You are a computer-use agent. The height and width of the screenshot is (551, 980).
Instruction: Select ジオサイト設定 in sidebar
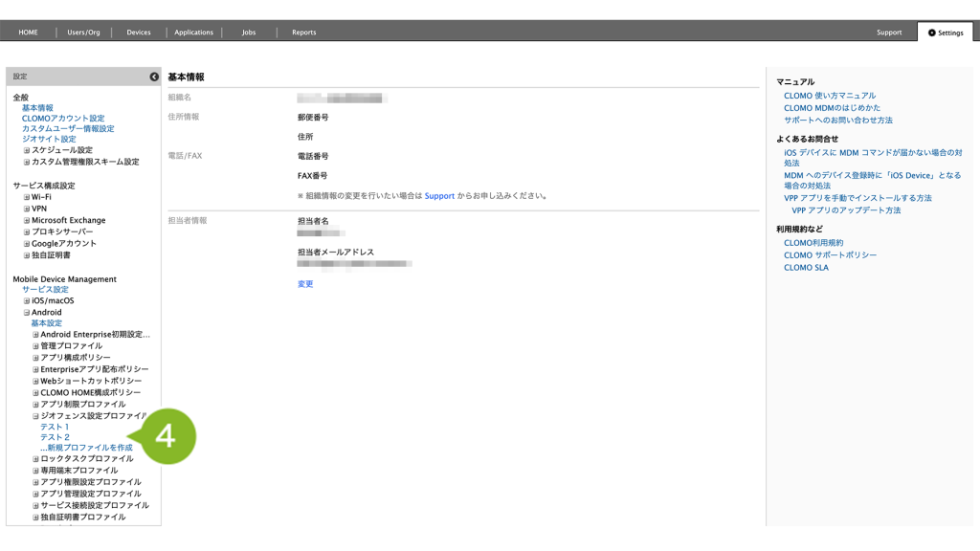click(49, 139)
